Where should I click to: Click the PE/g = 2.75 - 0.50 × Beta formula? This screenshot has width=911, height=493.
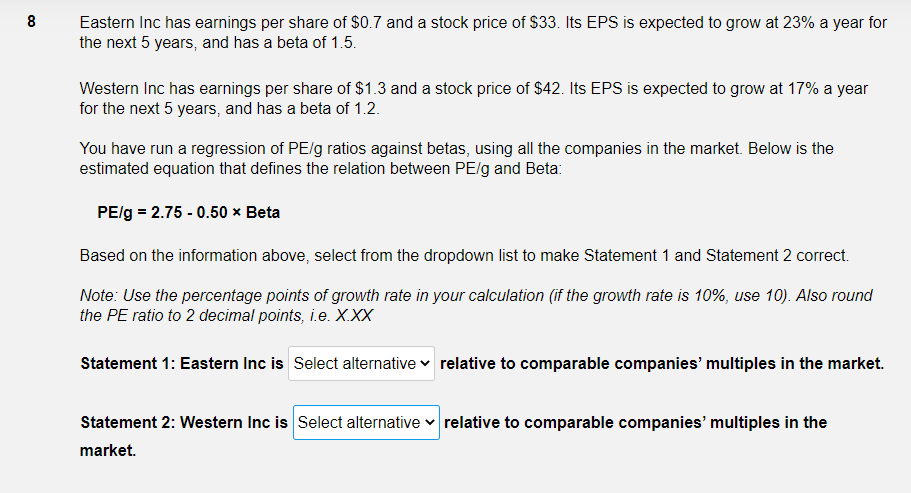188,213
